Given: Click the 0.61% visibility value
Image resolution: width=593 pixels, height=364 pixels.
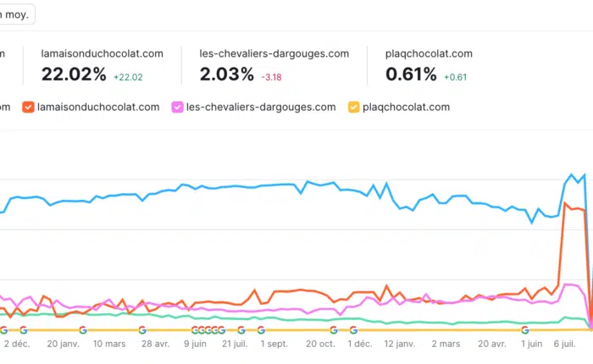Looking at the screenshot, I should click(411, 74).
